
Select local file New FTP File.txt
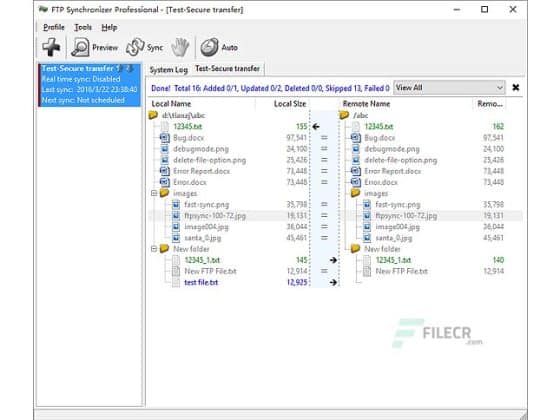click(x=210, y=271)
